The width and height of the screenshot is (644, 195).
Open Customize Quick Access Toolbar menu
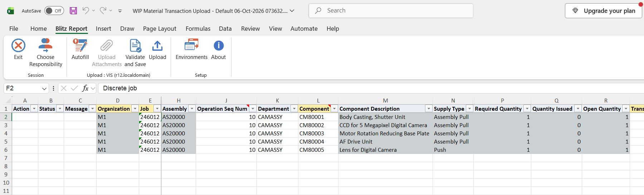coord(120,11)
